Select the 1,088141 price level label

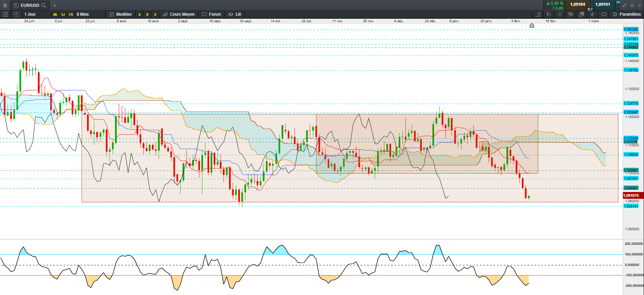(x=631, y=206)
